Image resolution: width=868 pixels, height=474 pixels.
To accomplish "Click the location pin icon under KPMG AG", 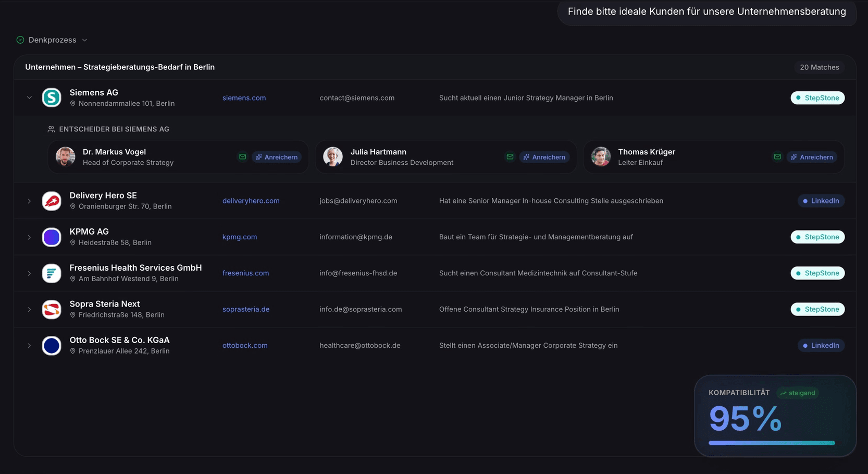I will pyautogui.click(x=73, y=242).
